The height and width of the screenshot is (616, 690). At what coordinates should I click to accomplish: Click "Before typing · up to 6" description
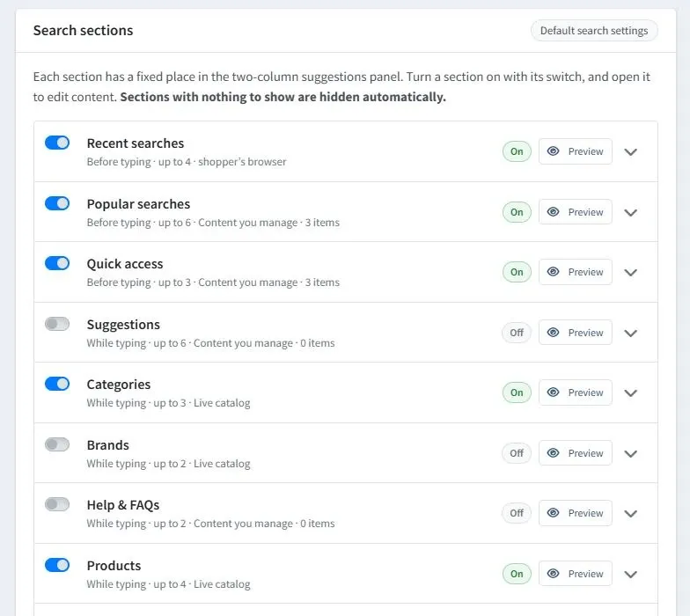213,223
